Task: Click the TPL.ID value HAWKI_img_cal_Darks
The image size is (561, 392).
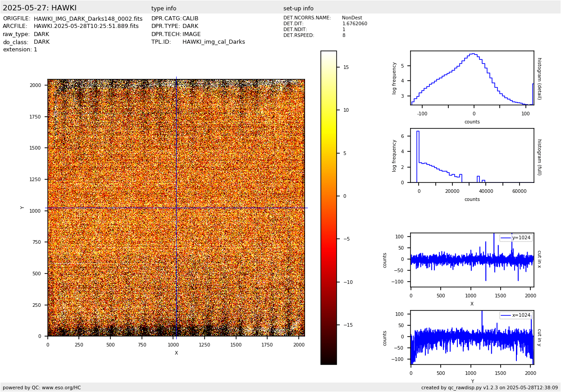Action: pyautogui.click(x=214, y=42)
